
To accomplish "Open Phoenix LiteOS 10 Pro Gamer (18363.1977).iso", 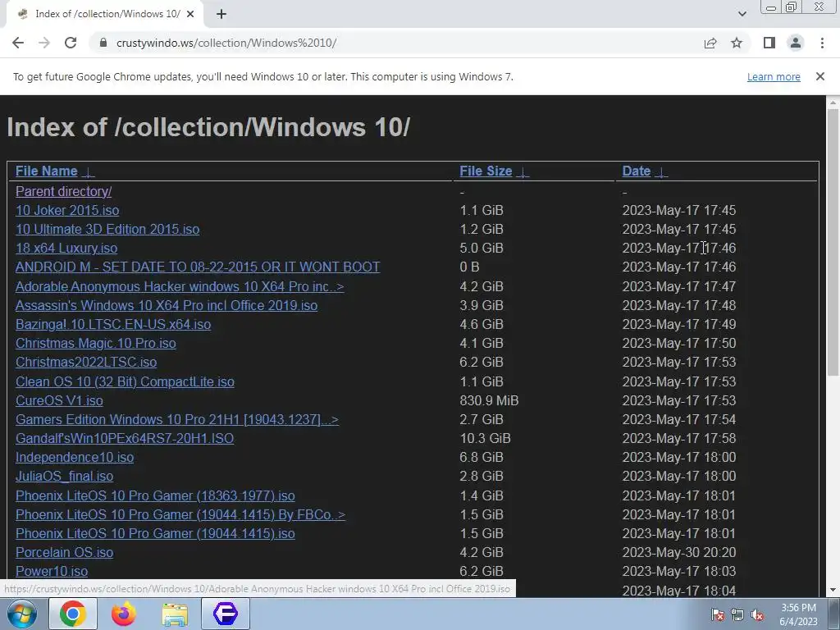I will point(155,495).
